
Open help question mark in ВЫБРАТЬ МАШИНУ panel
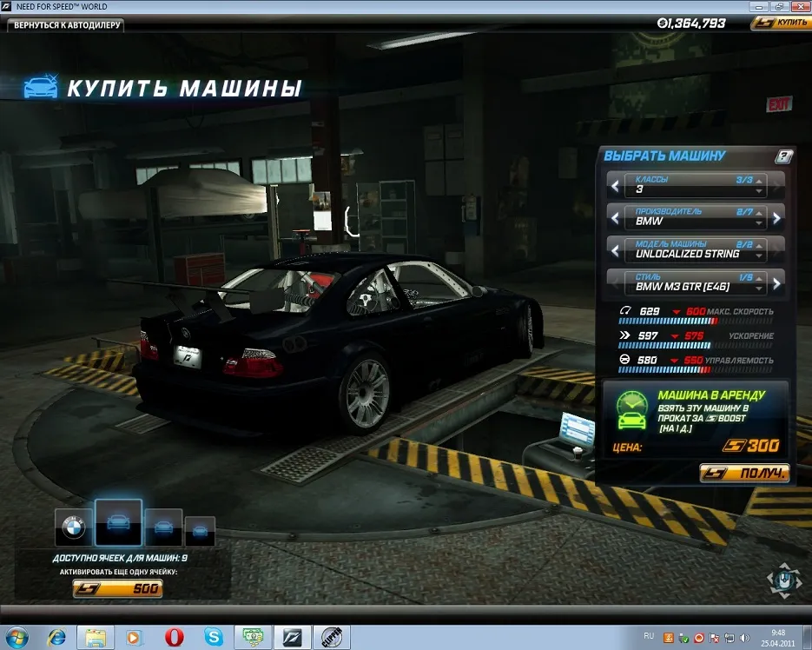[784, 156]
